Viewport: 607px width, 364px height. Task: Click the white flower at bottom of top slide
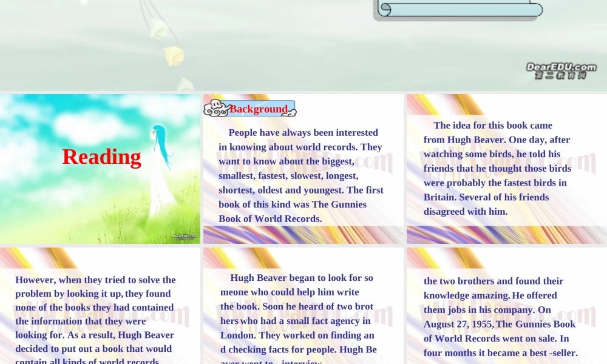[x=186, y=84]
